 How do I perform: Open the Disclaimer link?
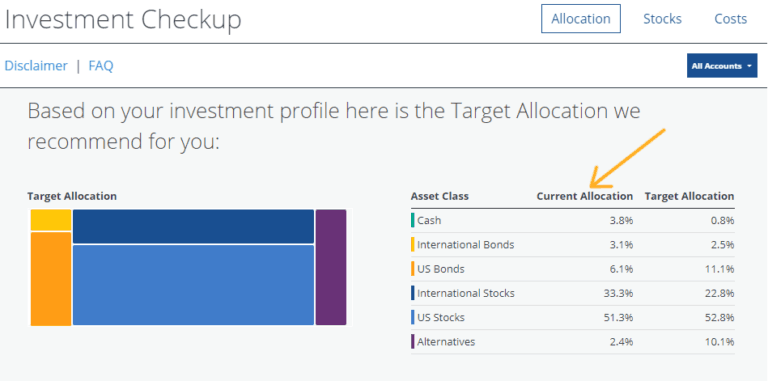(x=36, y=66)
